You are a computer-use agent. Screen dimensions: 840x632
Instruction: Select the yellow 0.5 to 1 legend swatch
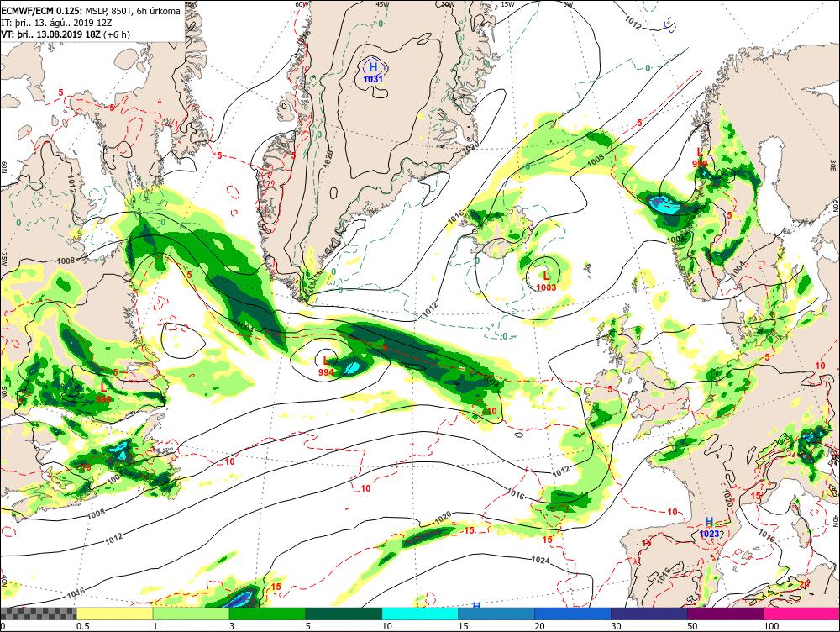point(114,614)
